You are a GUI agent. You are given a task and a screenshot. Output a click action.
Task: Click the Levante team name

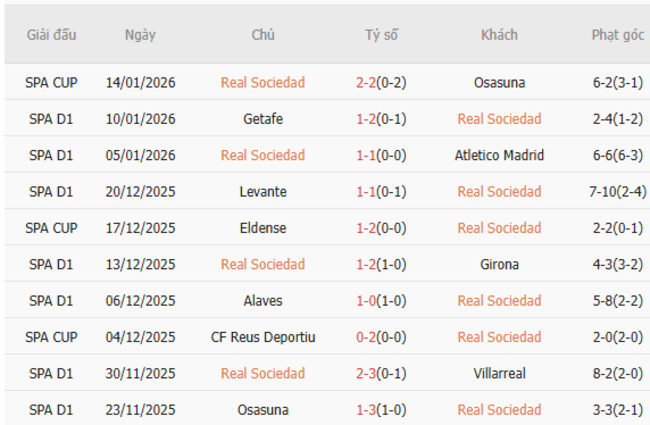tap(263, 191)
